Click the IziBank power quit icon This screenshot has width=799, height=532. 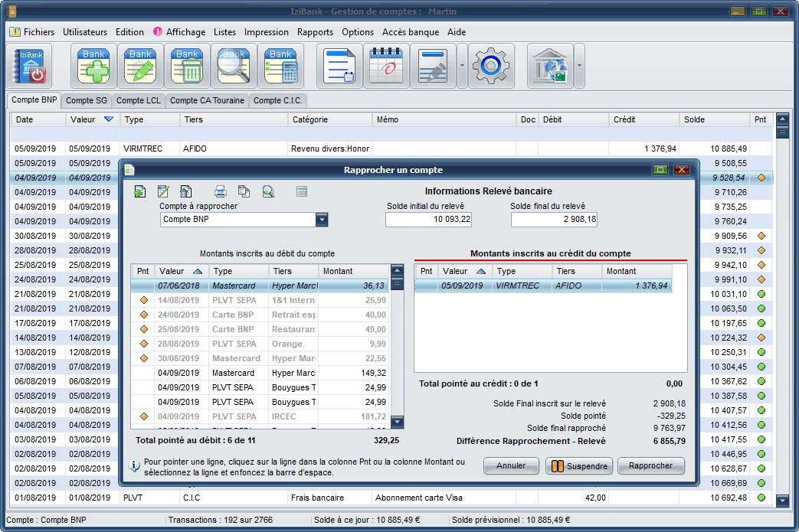point(31,67)
